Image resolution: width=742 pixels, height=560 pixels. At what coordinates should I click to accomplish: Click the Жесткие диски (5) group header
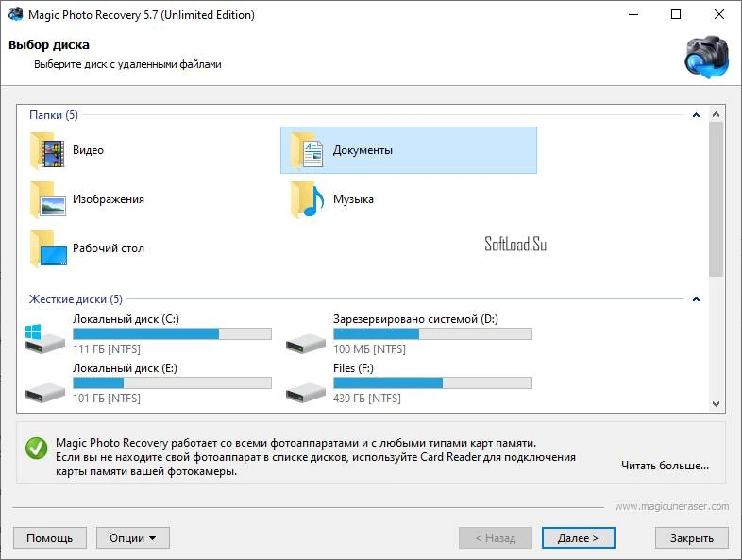[76, 299]
